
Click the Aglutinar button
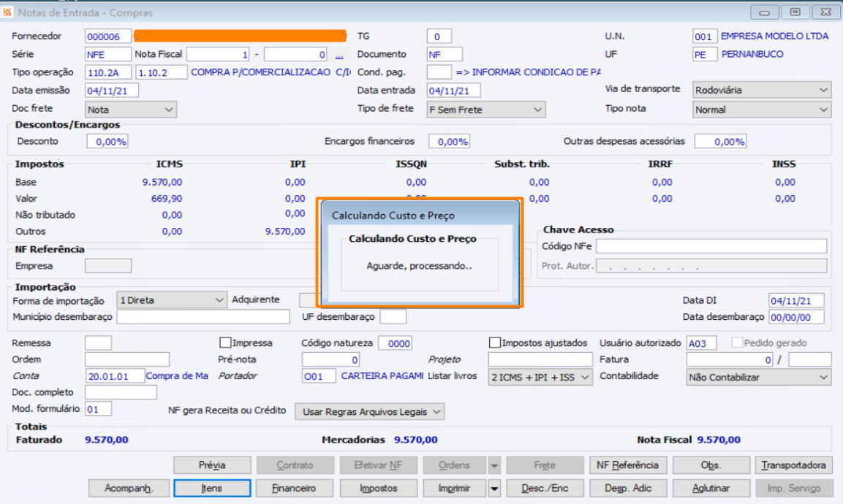coord(711,489)
